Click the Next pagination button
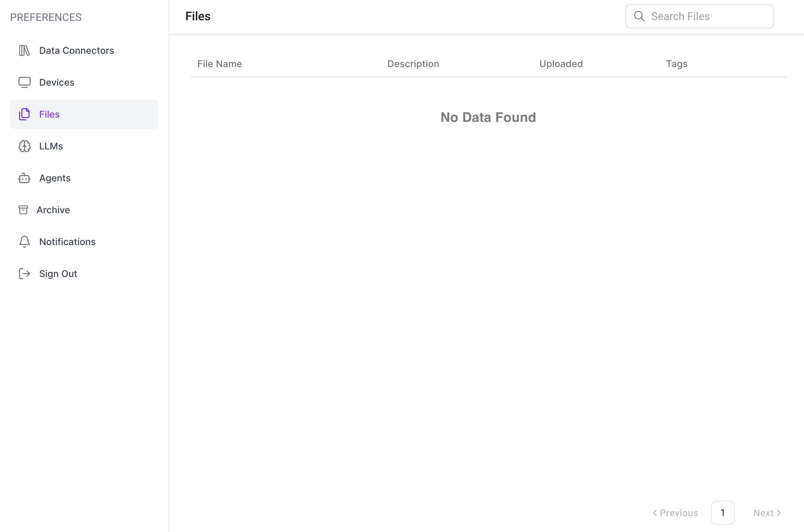 point(767,513)
